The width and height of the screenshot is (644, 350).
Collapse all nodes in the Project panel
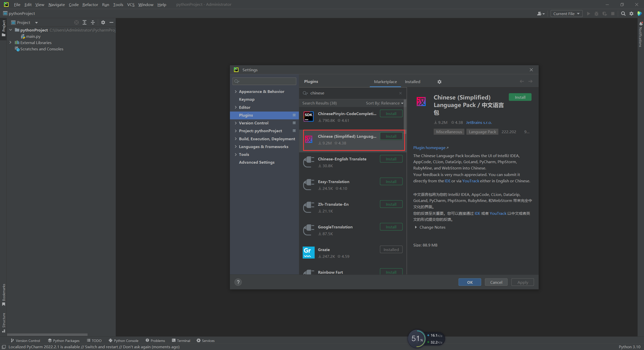[x=93, y=22]
